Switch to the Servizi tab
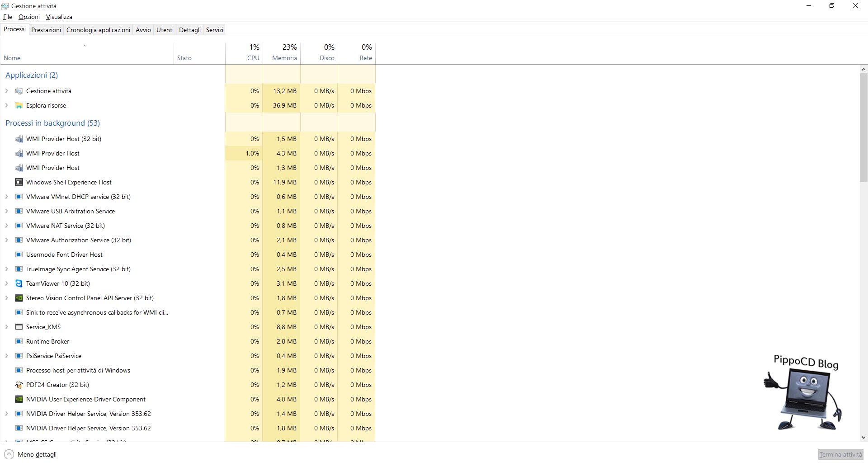Screen dimensions: 868x467 click(x=215, y=30)
